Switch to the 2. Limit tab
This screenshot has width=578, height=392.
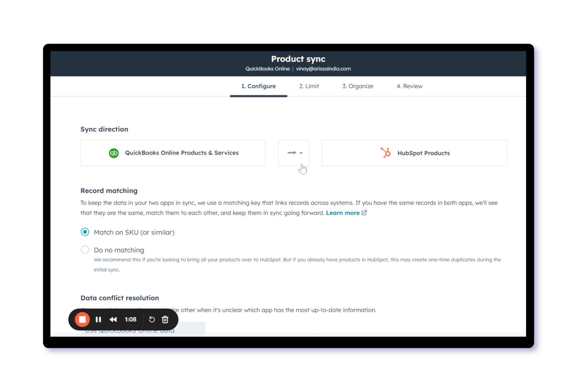309,86
